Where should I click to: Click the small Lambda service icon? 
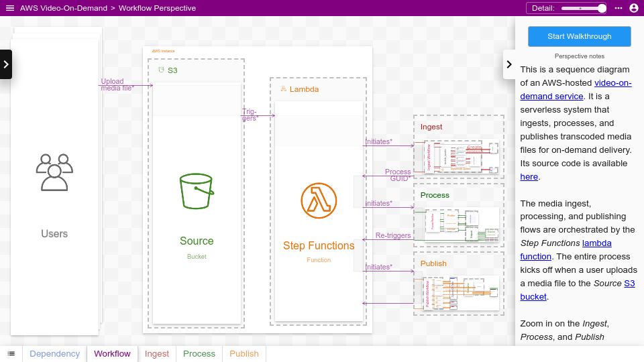coord(283,88)
